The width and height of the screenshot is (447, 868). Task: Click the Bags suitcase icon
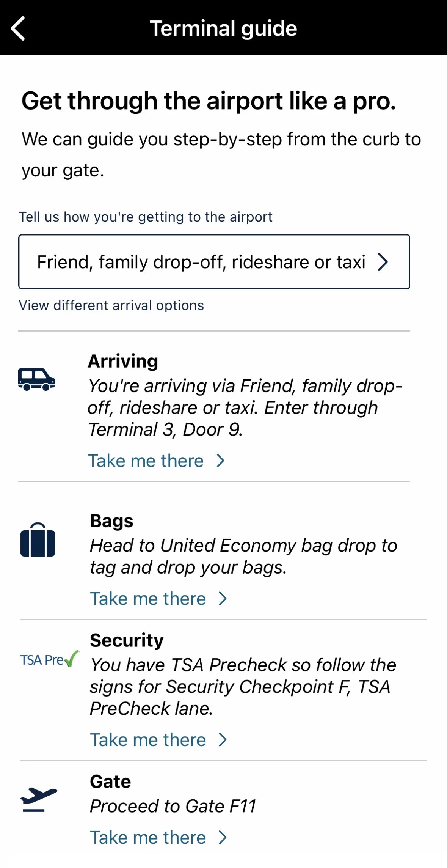38,539
